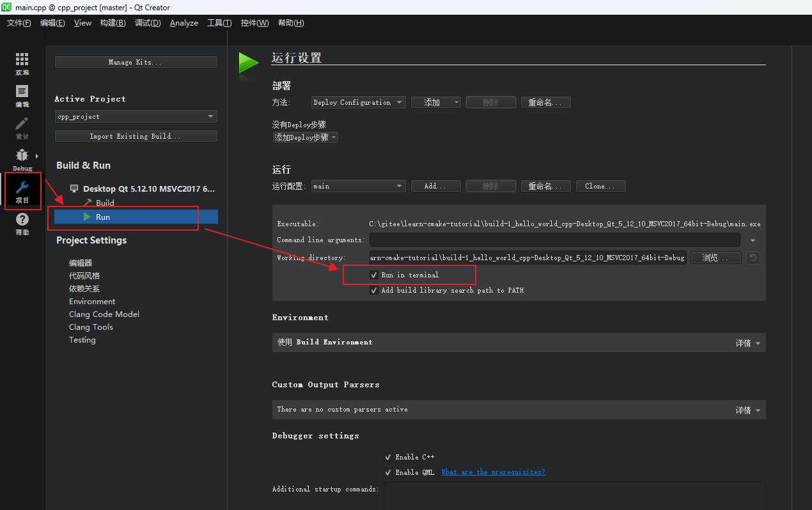The width and height of the screenshot is (812, 510).
Task: Reset working directory with the revert arrow icon
Action: point(753,258)
